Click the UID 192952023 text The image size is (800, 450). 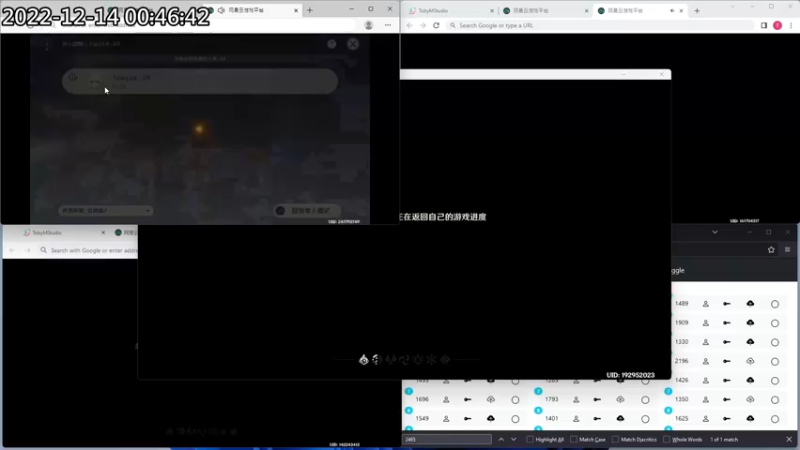pyautogui.click(x=630, y=375)
